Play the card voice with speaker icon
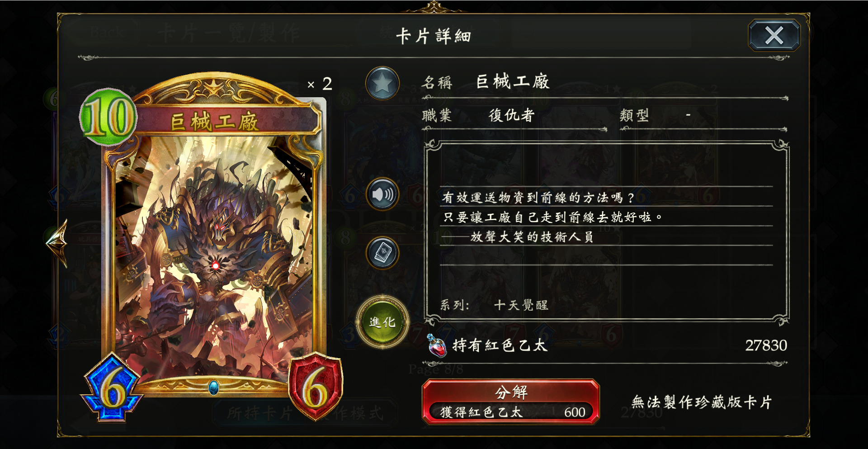Screen dimensions: 868x449 [382, 194]
